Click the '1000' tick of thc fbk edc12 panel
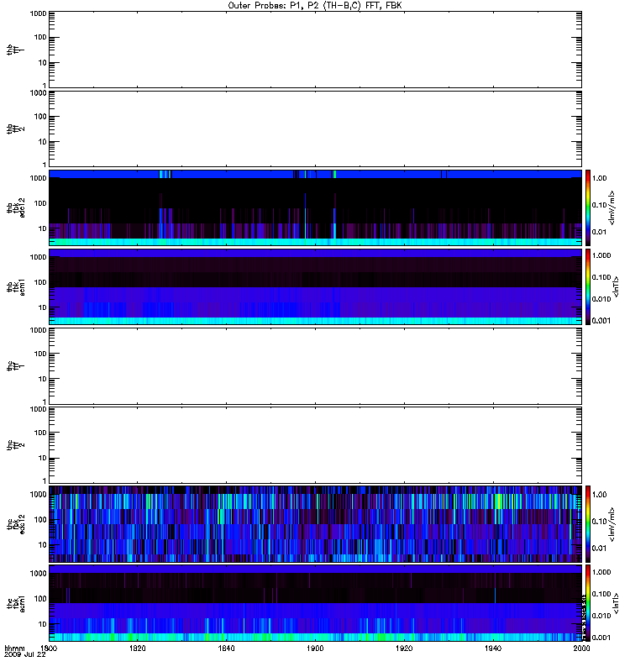Image resolution: width=630 pixels, height=672 pixels. click(38, 494)
